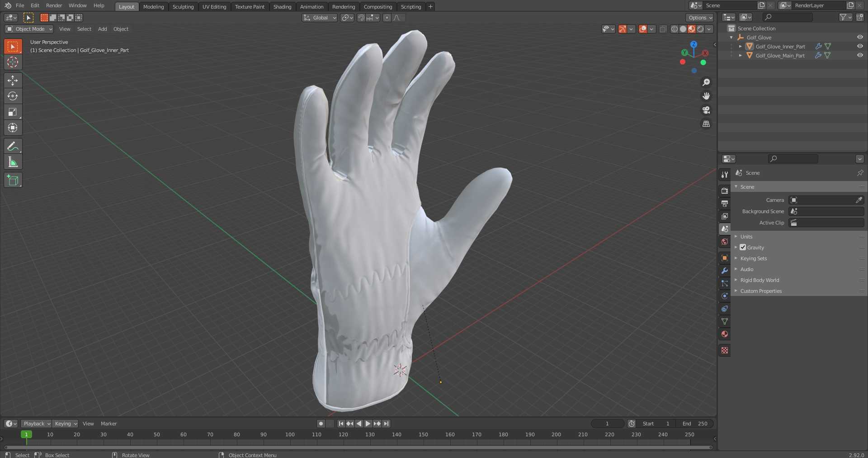Viewport: 868px width, 458px height.
Task: Open the Options dropdown
Action: pyautogui.click(x=700, y=18)
